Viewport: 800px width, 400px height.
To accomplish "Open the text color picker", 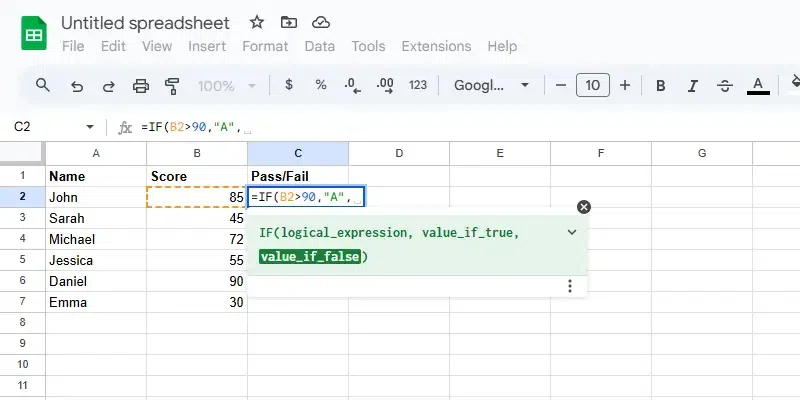I will click(758, 86).
